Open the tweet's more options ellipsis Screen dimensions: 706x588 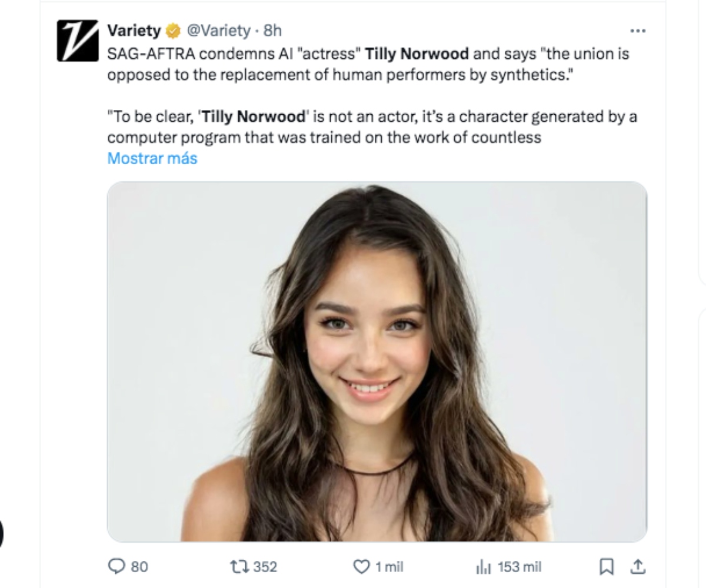coord(638,31)
